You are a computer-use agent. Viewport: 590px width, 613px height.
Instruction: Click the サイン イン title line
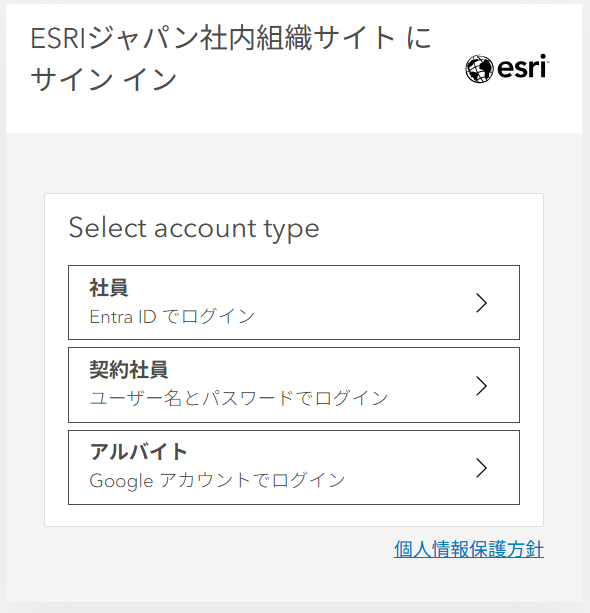click(104, 79)
